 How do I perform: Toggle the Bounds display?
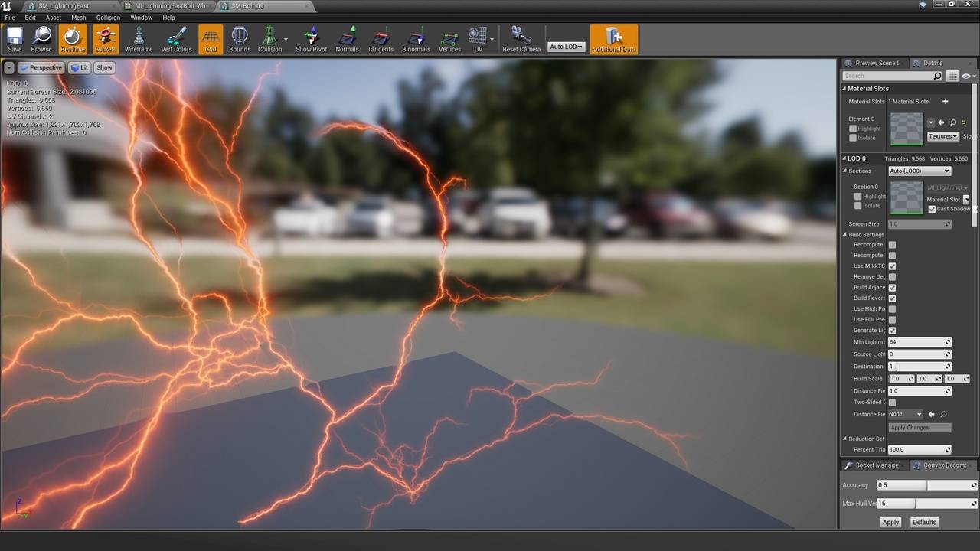pos(240,39)
